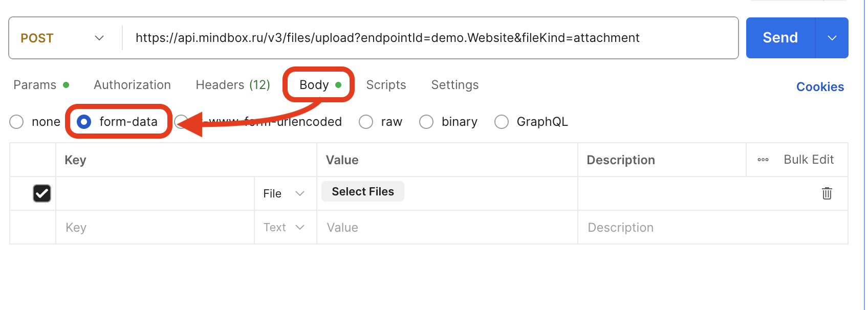Expand the Send button arrow options
The image size is (868, 310).
832,38
